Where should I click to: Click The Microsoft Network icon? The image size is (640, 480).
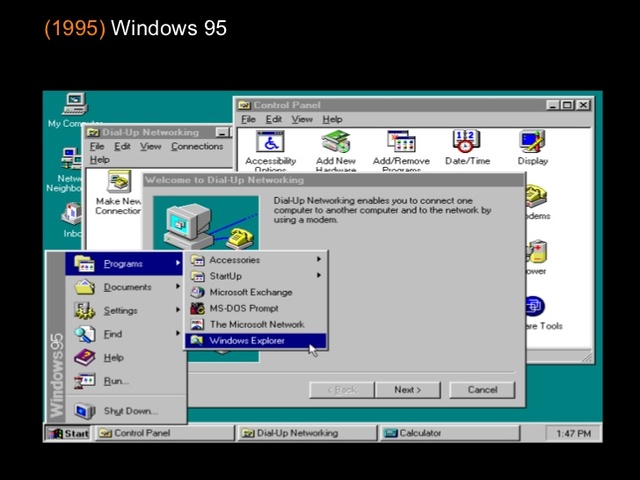tap(198, 324)
